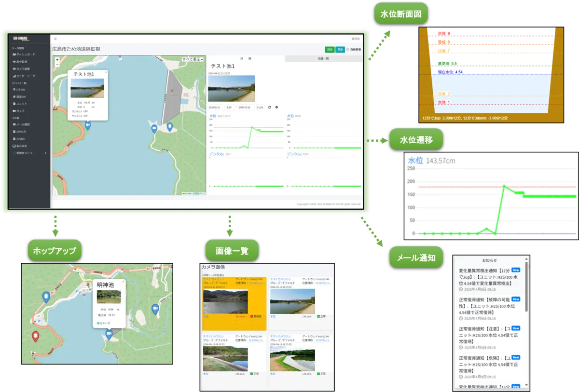The image size is (579, 392).
Task: Enable the 自動更新 checkbox
Action: coord(348,50)
